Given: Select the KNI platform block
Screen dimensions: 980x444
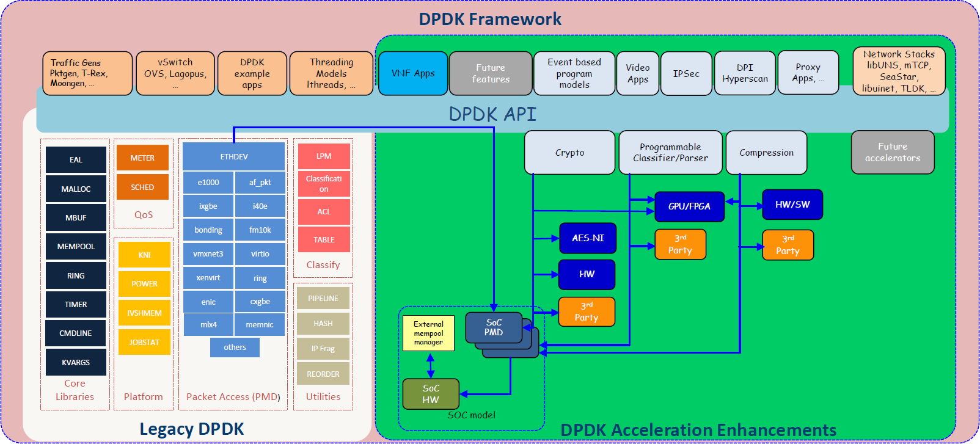Looking at the screenshot, I should (144, 255).
